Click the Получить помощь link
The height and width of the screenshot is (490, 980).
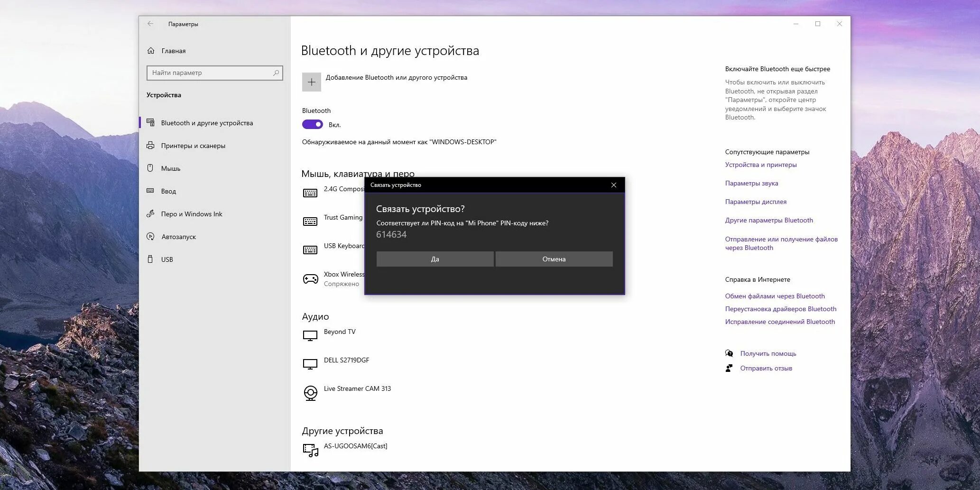(768, 353)
